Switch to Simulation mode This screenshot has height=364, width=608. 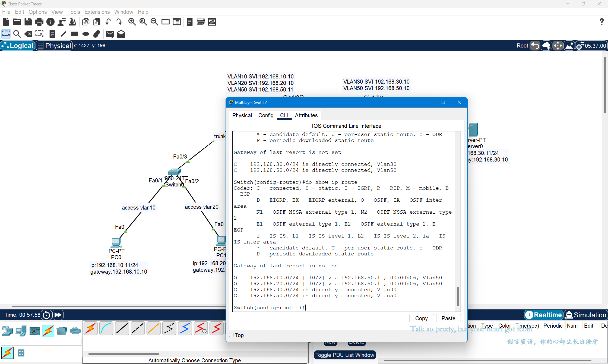click(586, 315)
